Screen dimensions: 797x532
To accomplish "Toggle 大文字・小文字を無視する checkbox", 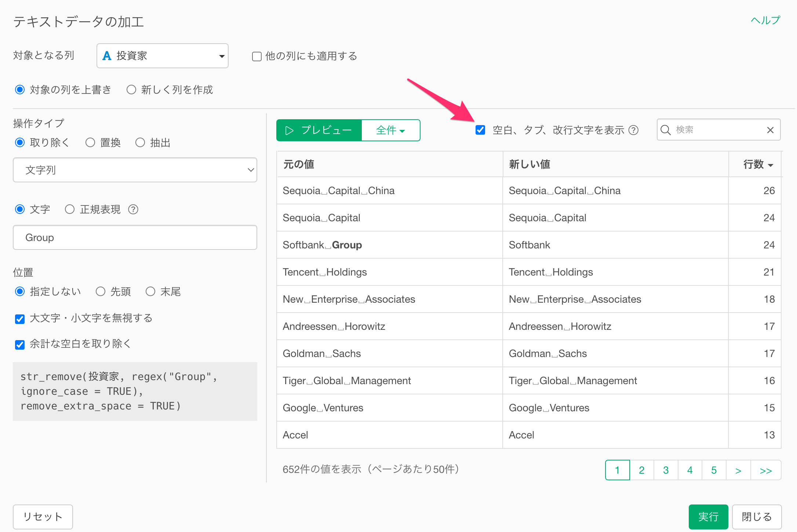I will pyautogui.click(x=20, y=319).
